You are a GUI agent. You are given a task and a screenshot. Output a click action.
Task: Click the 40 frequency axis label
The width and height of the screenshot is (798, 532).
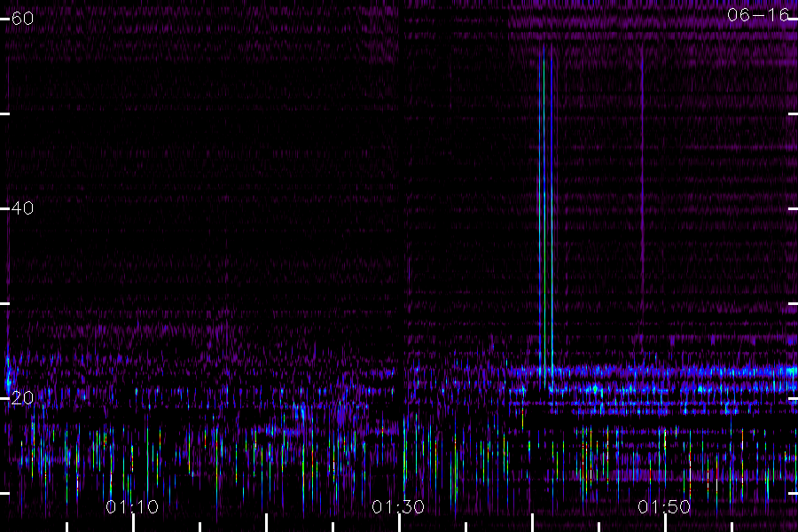22,208
